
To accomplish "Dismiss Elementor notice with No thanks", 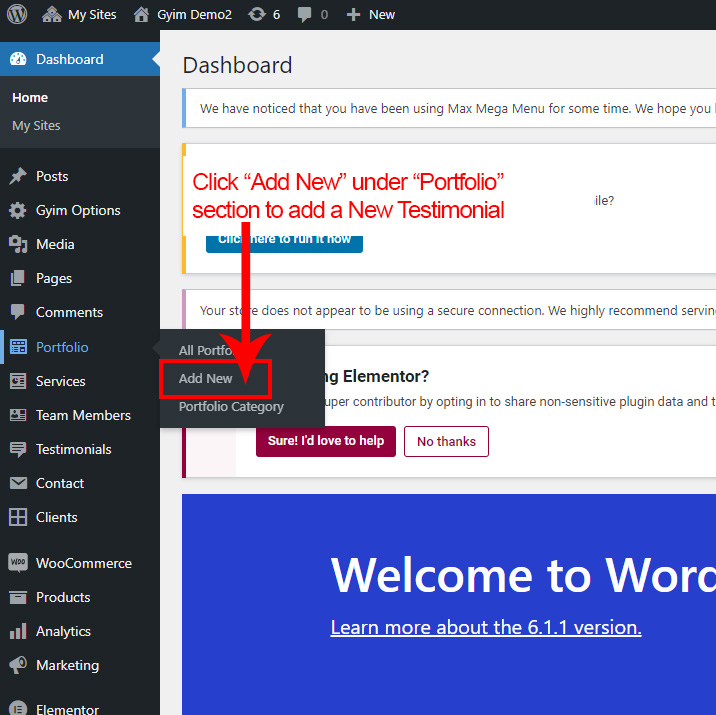I will [446, 441].
